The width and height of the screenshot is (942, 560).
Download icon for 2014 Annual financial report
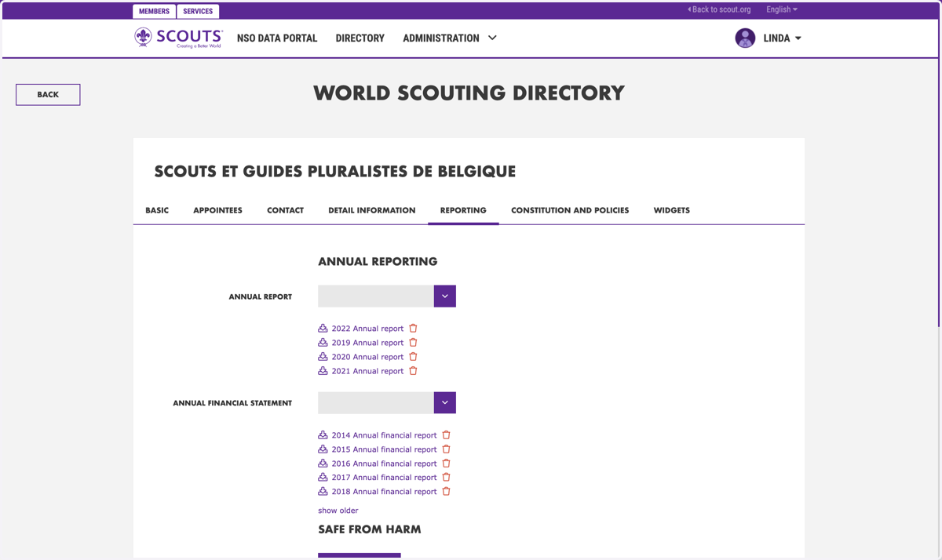click(x=323, y=435)
